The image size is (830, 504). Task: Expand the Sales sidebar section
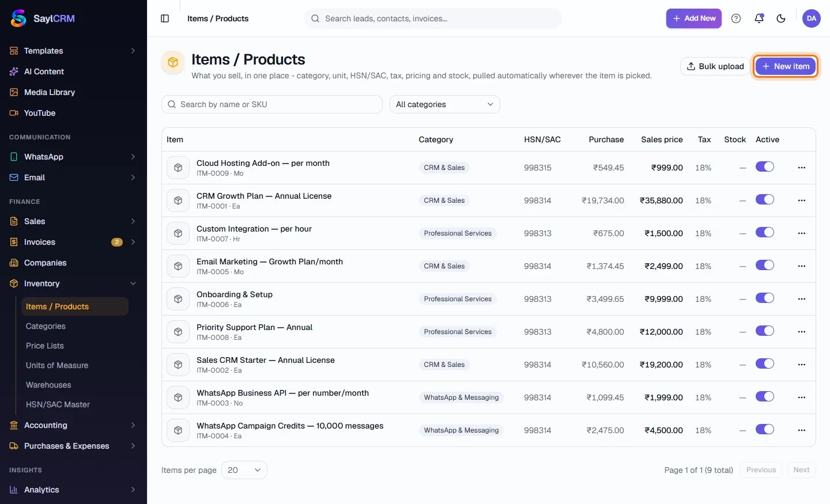pos(73,221)
